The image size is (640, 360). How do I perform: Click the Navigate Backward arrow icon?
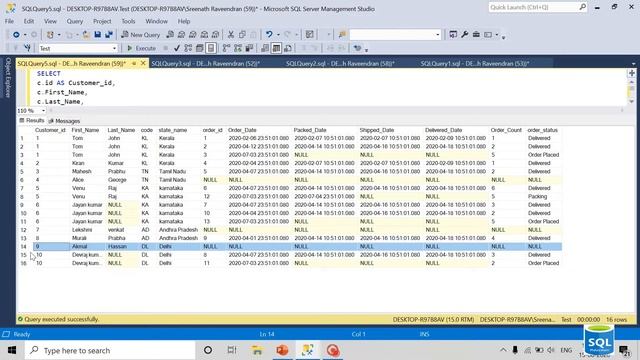tap(16, 35)
